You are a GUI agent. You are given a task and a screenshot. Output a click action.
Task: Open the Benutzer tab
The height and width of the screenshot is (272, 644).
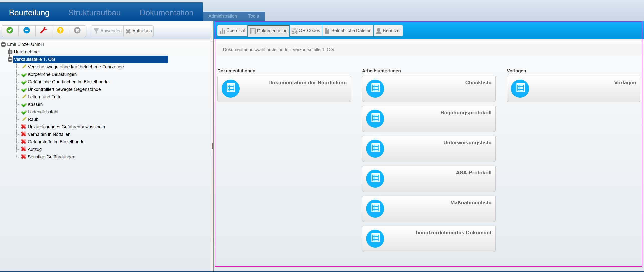pyautogui.click(x=389, y=31)
